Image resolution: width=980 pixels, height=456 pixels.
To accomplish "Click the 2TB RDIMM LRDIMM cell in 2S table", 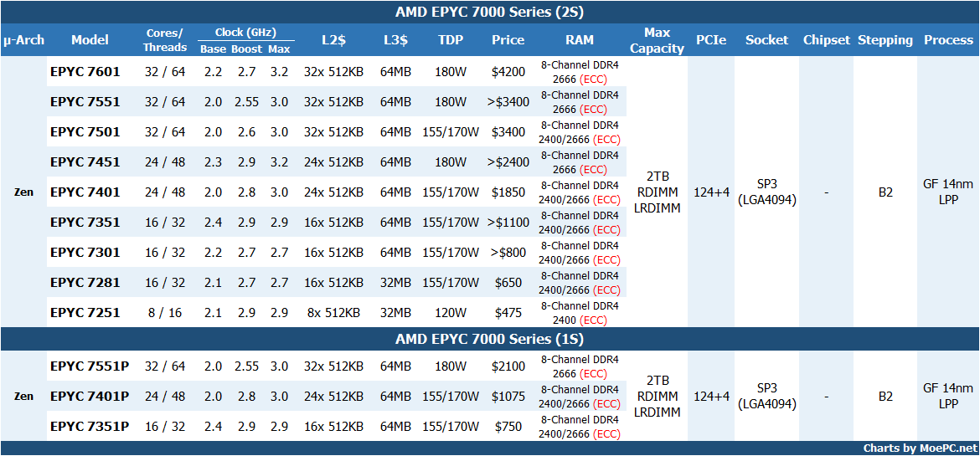I will click(657, 192).
